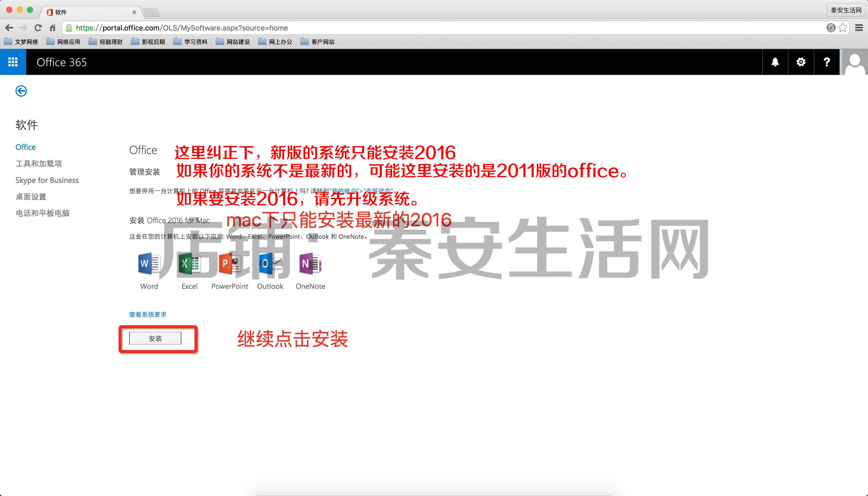Click the 秦安生活网 profile button

click(x=846, y=10)
